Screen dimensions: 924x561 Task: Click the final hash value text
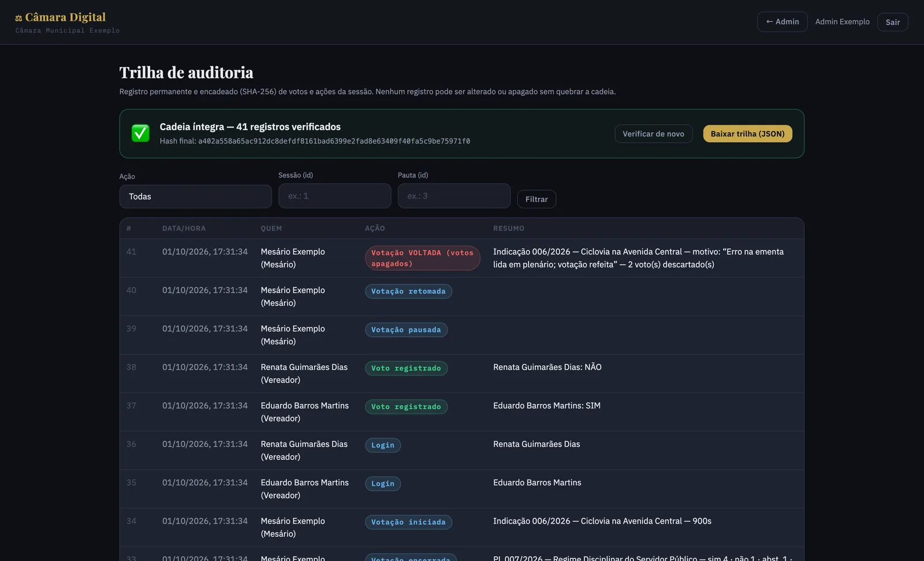click(334, 141)
